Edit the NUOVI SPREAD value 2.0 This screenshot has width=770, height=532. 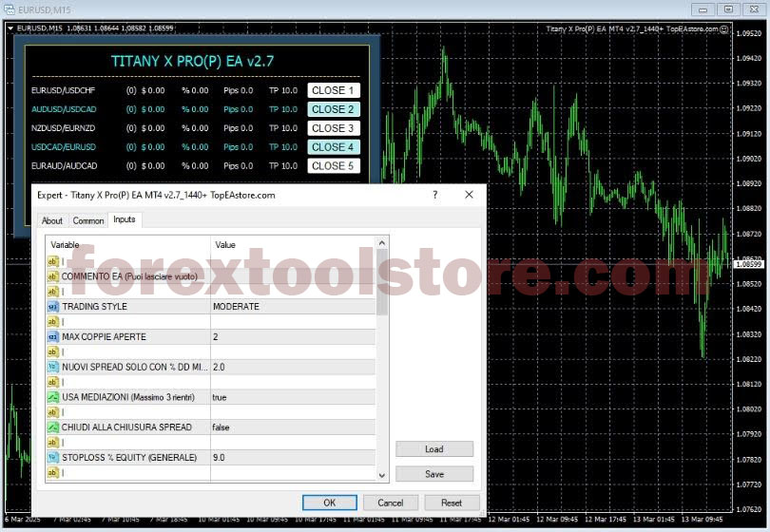[x=293, y=367]
